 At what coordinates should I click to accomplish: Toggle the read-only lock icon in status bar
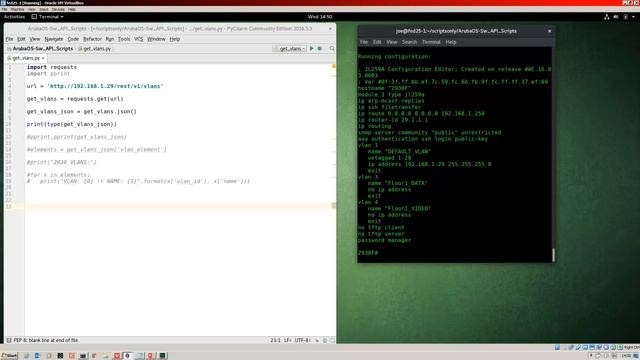tap(317, 340)
